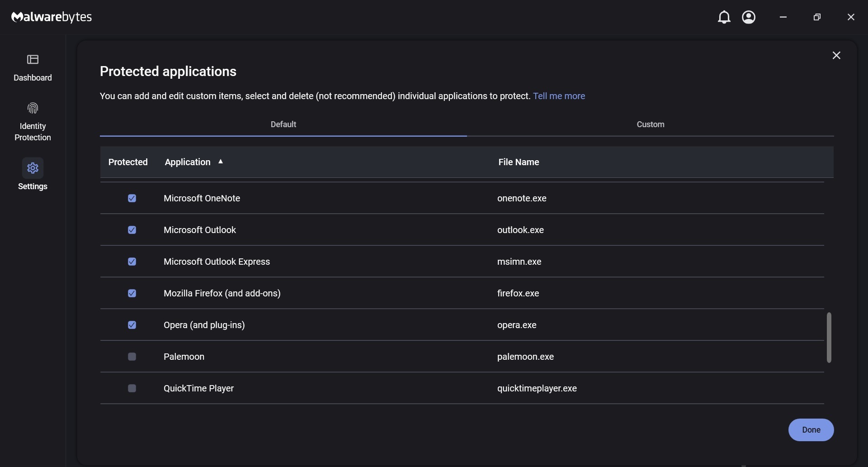Click the Protected column header

128,162
